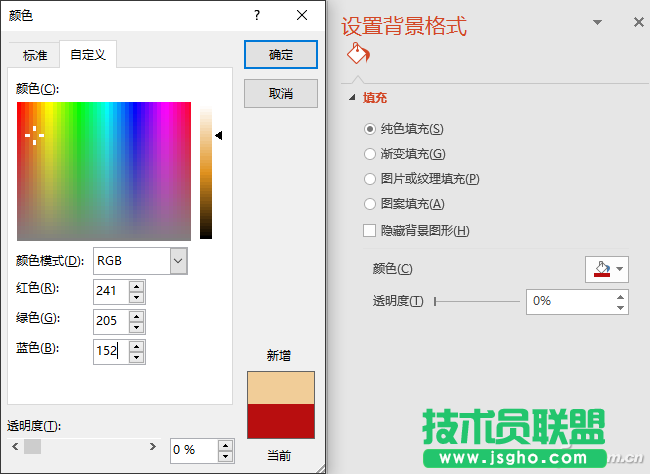The height and width of the screenshot is (474, 650).
Task: Click in the color spectrum picker
Action: (103, 170)
